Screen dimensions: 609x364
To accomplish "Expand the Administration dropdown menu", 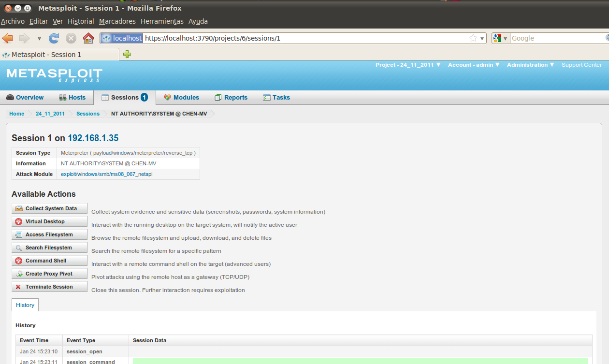I will (x=530, y=65).
